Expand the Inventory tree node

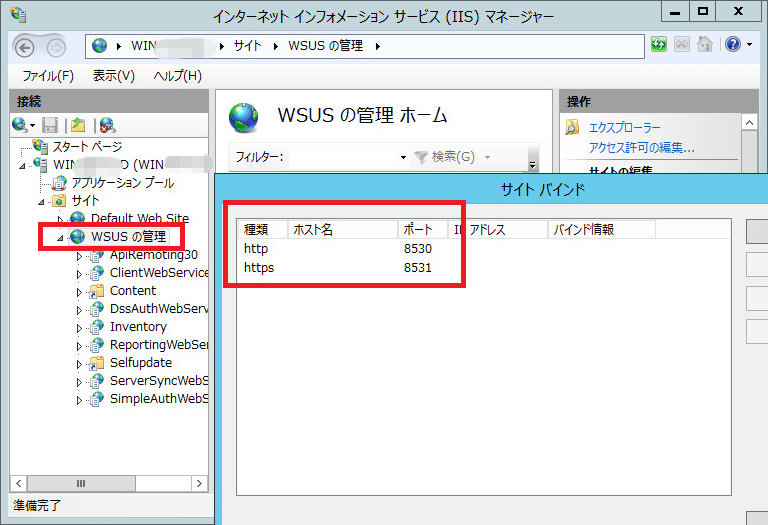[x=79, y=328]
